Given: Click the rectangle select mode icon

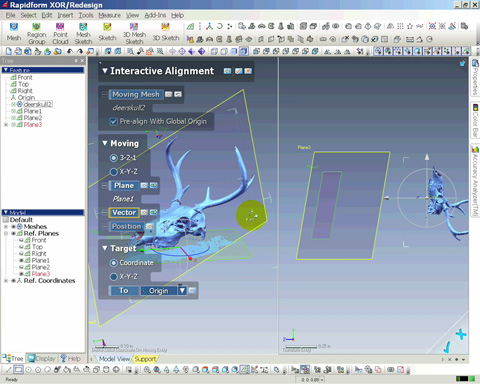Looking at the screenshot, I should (18, 370).
